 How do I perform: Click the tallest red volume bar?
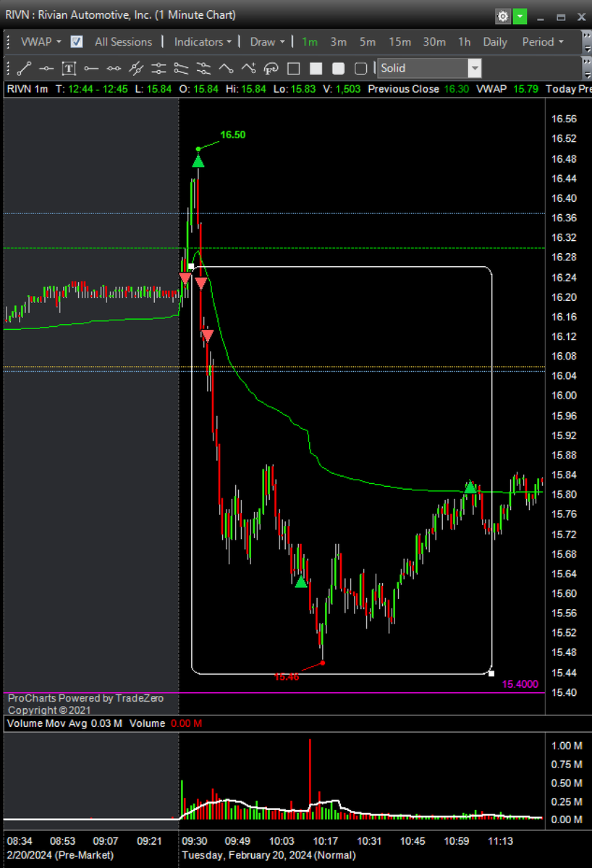tap(310, 779)
